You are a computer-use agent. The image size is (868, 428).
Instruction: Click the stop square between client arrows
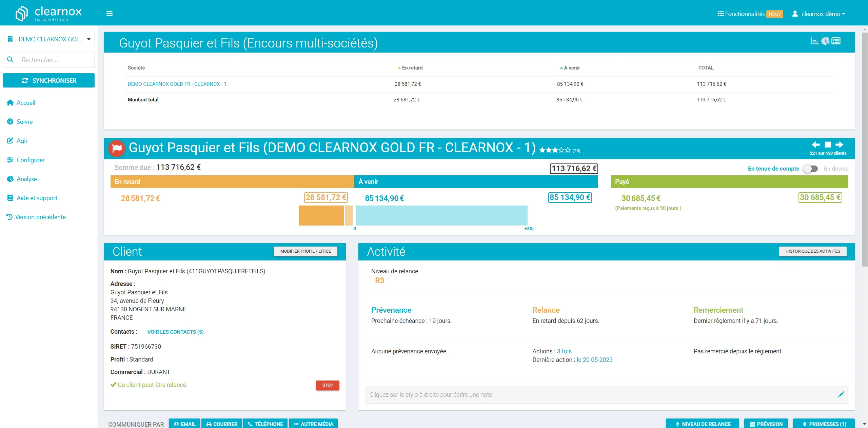(x=828, y=145)
